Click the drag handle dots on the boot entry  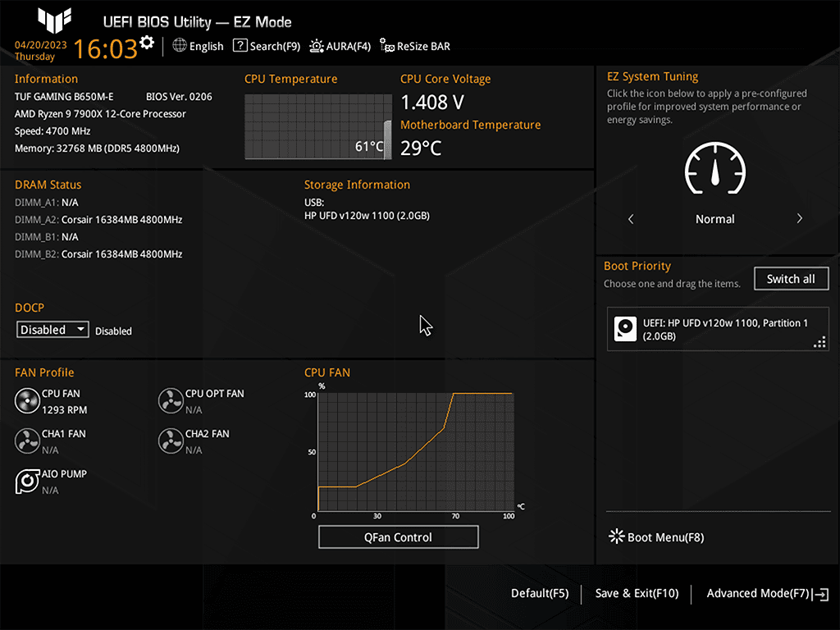coord(819,342)
